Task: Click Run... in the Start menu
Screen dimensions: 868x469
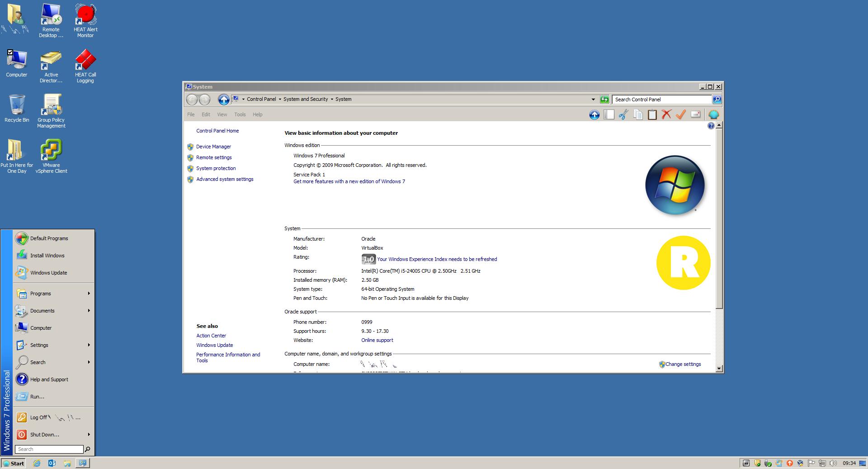Action: pos(53,397)
